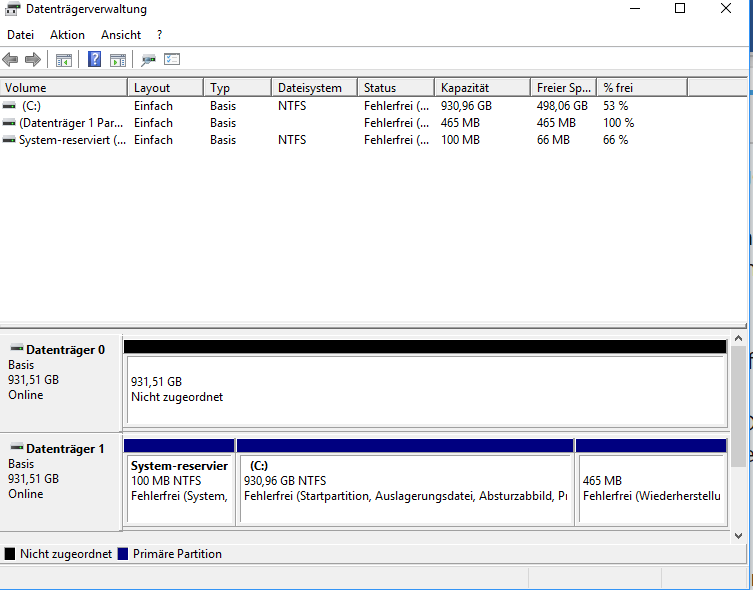Image resolution: width=756 pixels, height=590 pixels.
Task: Click the 498,06 GB free space cell
Action: pyautogui.click(x=562, y=106)
